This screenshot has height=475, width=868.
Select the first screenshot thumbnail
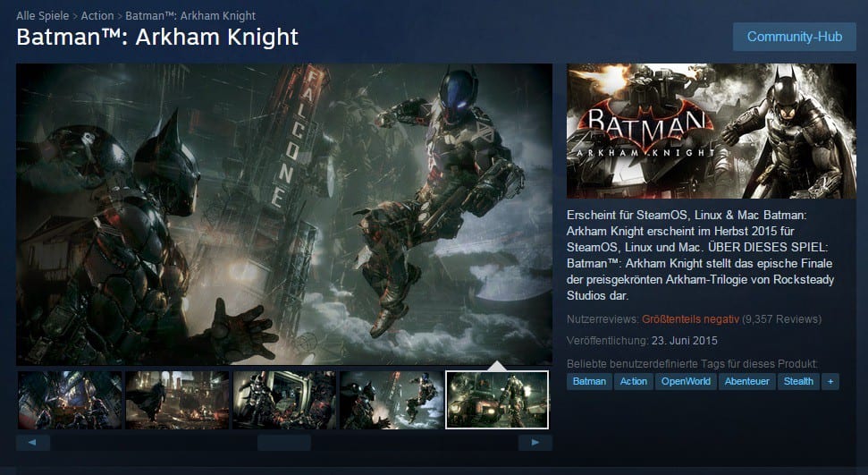click(70, 400)
